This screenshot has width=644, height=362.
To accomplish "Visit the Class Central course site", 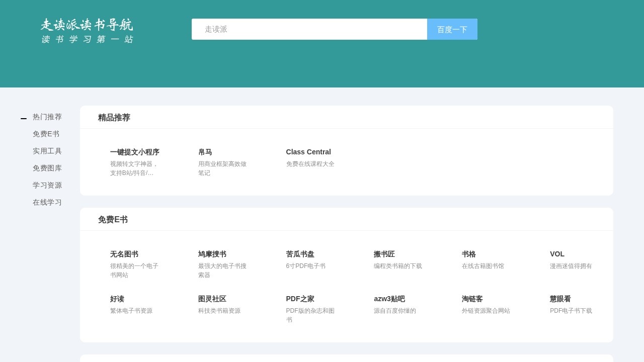I will [308, 152].
